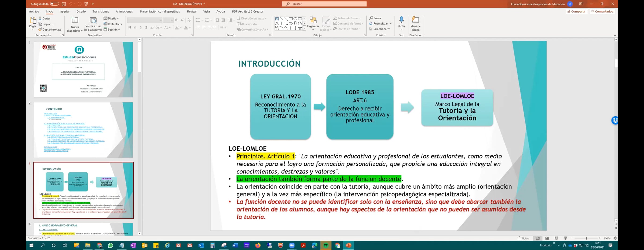This screenshot has width=644, height=250.
Task: Click the Dictar microphone icon
Action: coord(401,20)
